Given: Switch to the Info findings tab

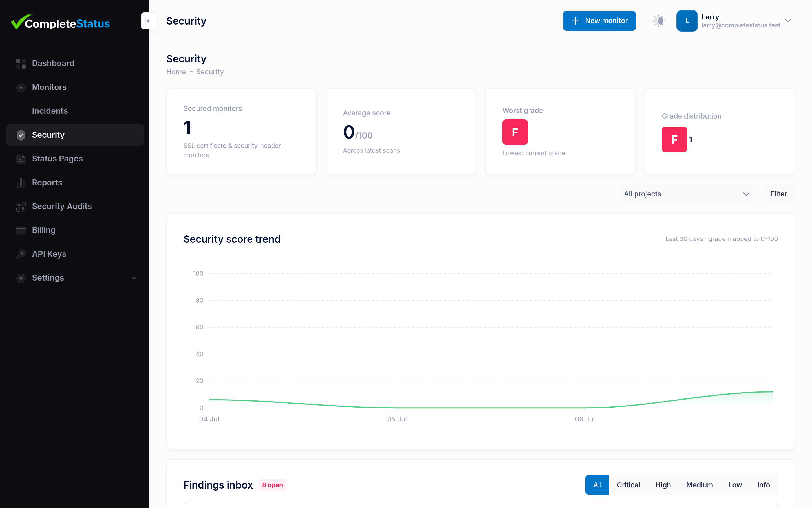Looking at the screenshot, I should [763, 485].
